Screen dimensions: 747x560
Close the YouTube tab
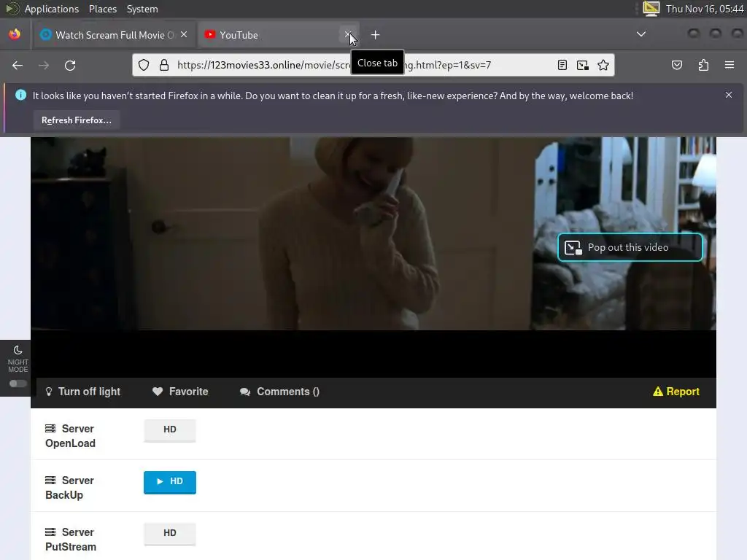pos(348,35)
